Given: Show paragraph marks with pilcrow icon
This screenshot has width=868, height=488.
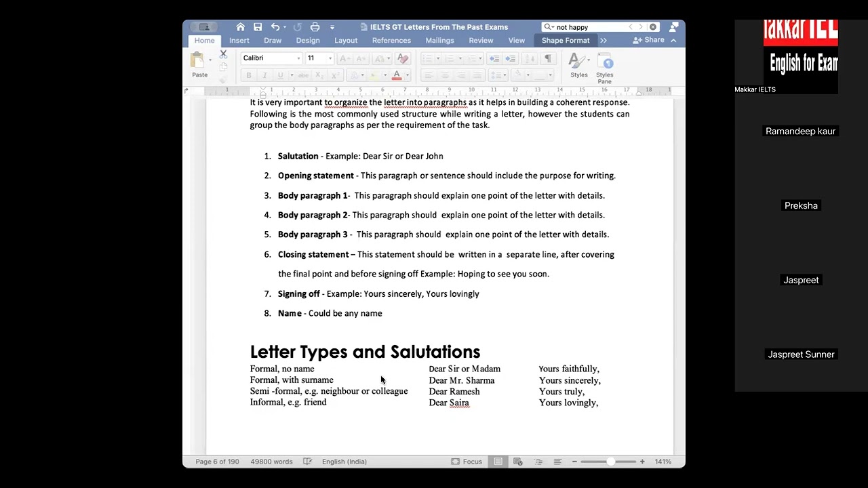Looking at the screenshot, I should click(548, 58).
